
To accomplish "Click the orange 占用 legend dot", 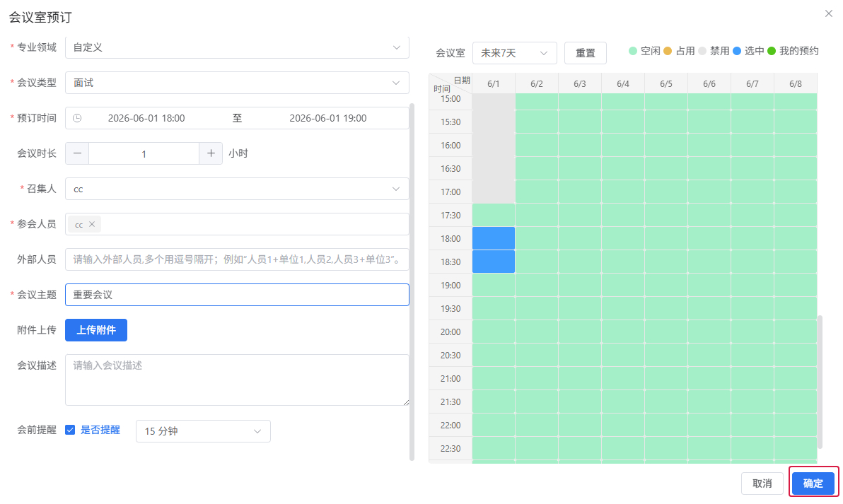I will (668, 51).
